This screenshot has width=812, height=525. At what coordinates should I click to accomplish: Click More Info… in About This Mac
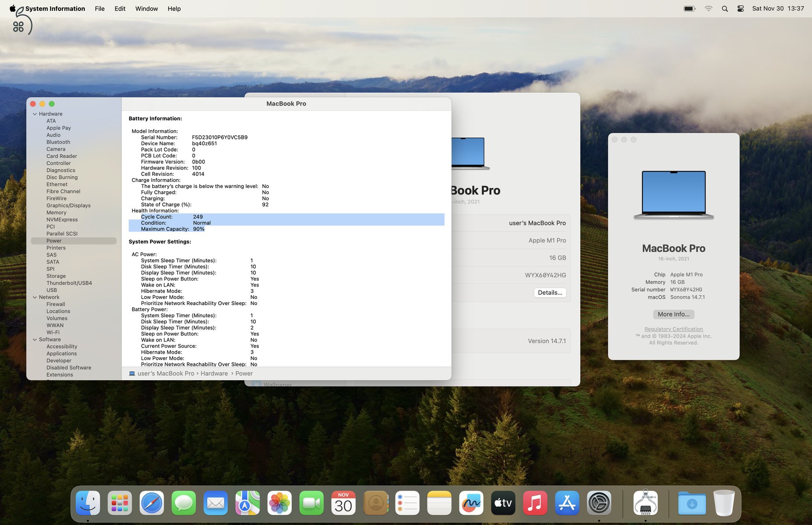(x=674, y=314)
